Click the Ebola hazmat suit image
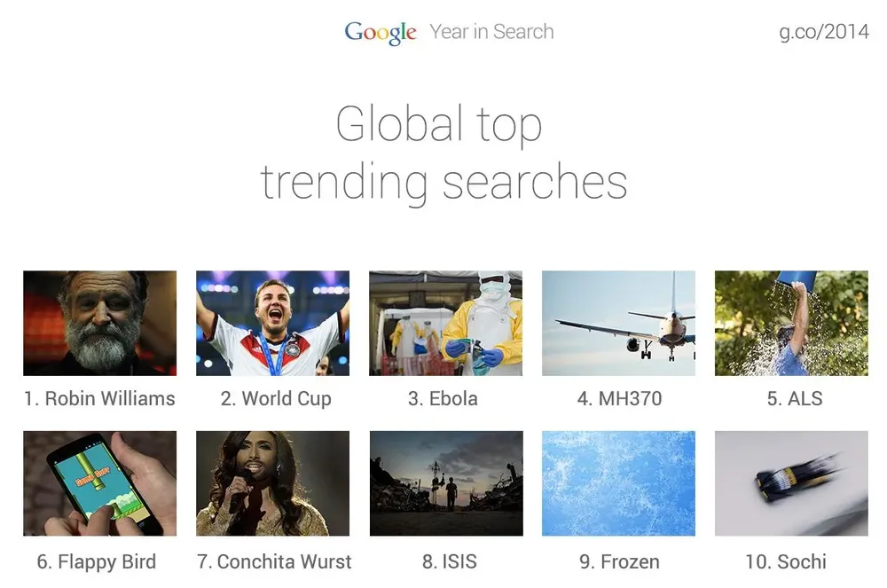The image size is (887, 588). coord(445,323)
